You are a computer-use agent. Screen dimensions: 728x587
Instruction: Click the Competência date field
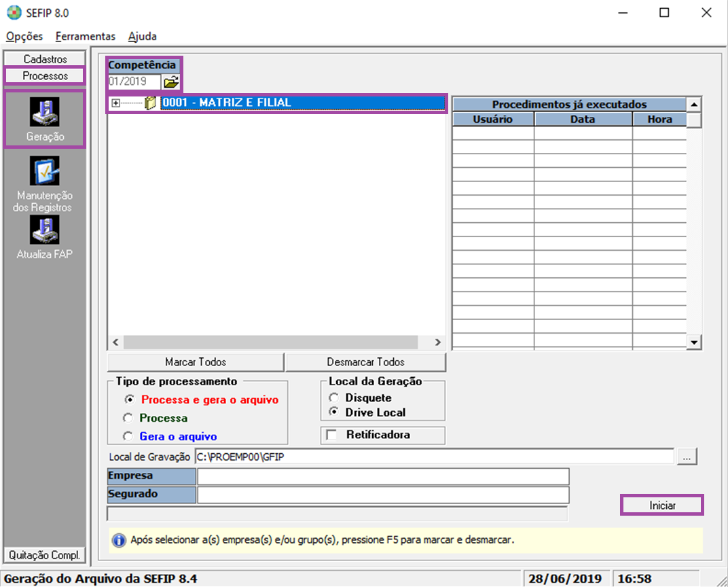pyautogui.click(x=134, y=82)
